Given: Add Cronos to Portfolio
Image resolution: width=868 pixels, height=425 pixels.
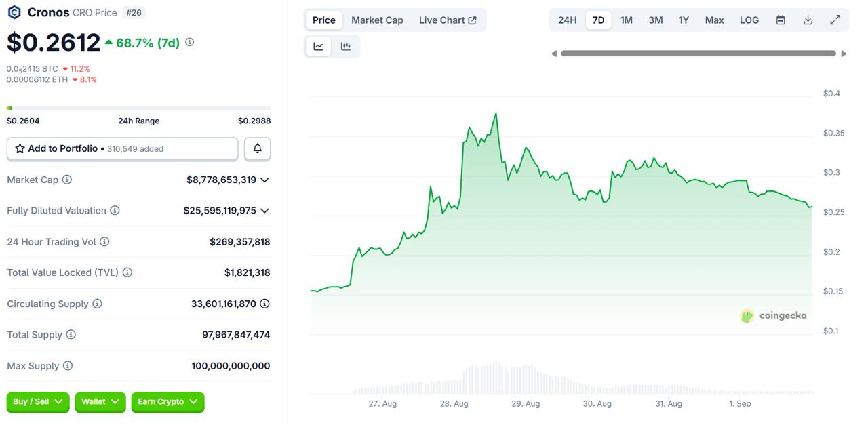Looking at the screenshot, I should click(123, 148).
